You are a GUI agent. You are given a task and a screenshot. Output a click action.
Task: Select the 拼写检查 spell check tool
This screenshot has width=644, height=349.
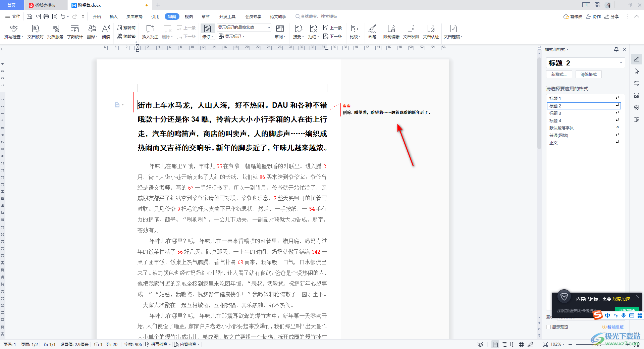click(x=13, y=31)
